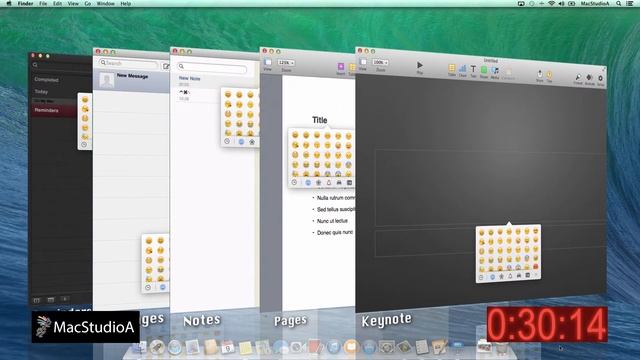Click the compose message icon in Messages
Screen dimensions: 640x360
click(166, 66)
